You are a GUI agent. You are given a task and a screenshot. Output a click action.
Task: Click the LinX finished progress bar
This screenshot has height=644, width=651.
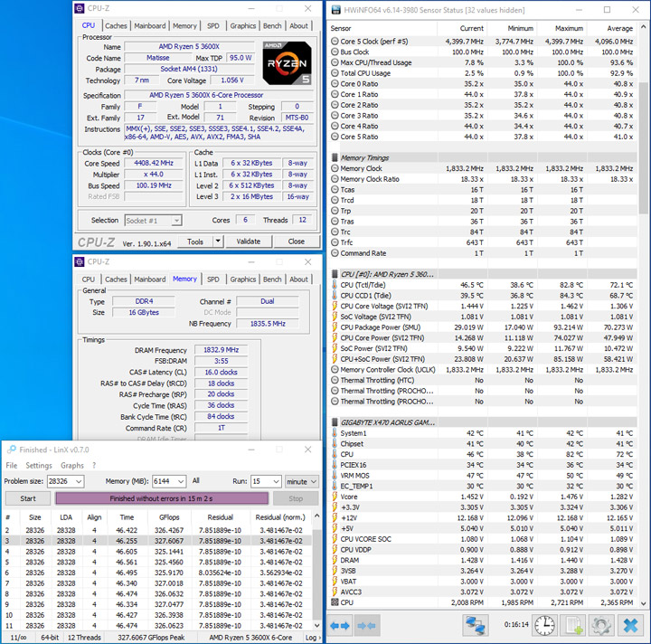[162, 498]
